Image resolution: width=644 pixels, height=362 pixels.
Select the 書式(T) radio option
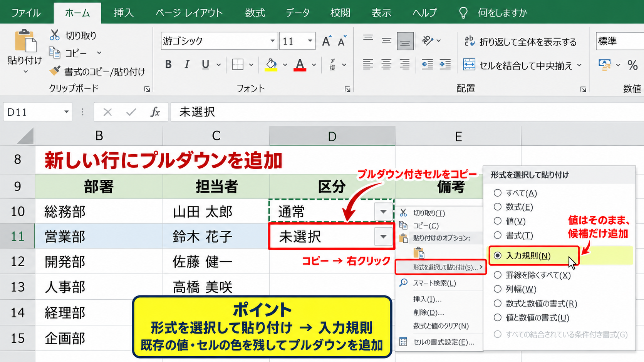click(x=498, y=235)
